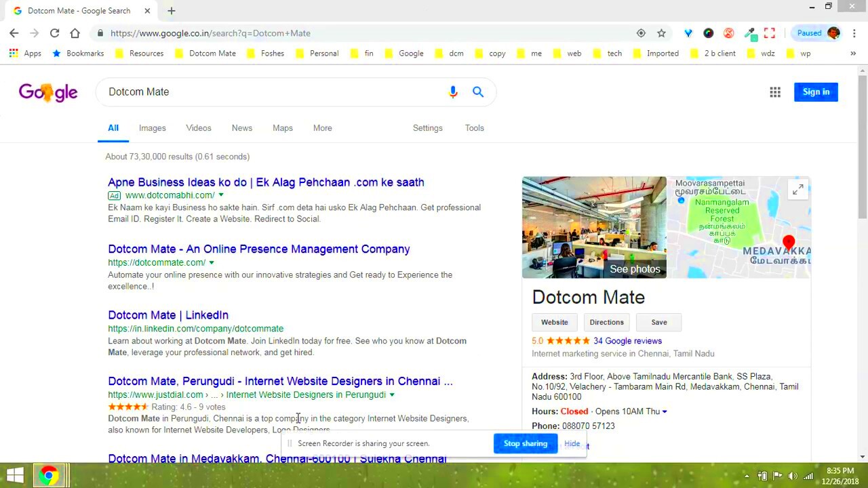Click the blue search magnifier icon

tap(478, 91)
